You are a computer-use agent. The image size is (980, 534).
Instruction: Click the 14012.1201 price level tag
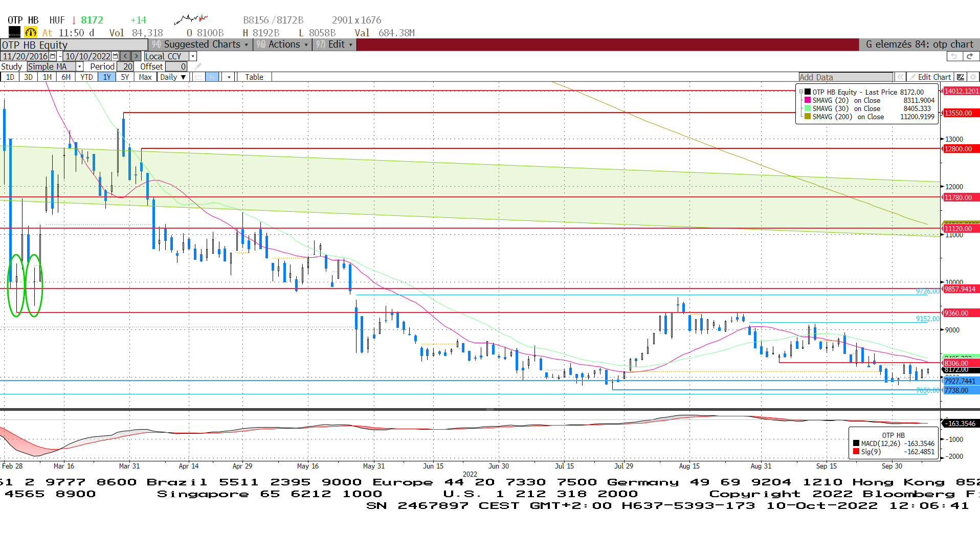961,91
